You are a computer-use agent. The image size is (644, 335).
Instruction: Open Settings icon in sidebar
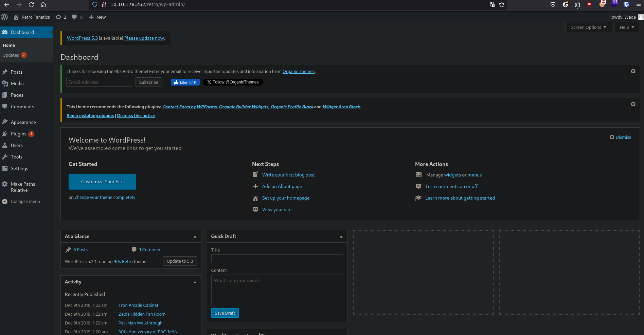pyautogui.click(x=5, y=168)
